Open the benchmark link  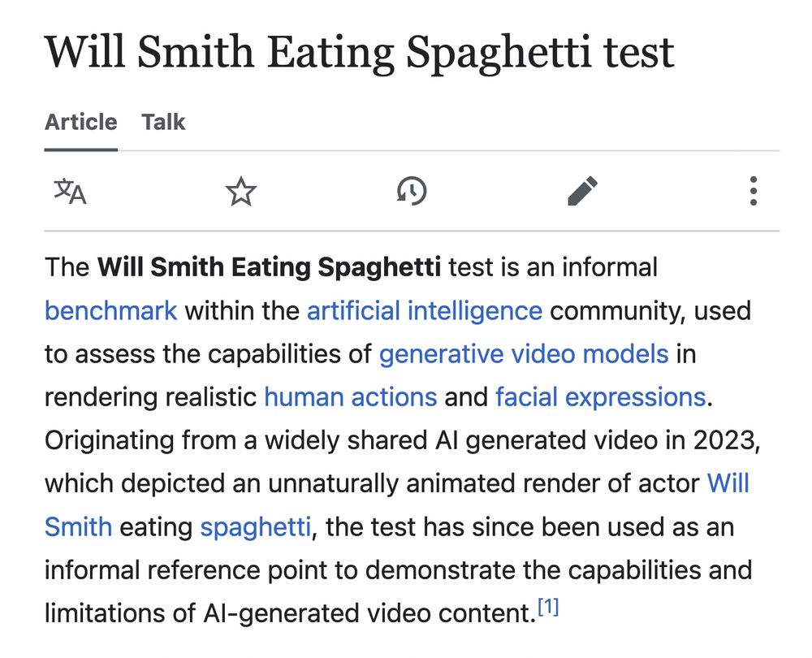110,311
